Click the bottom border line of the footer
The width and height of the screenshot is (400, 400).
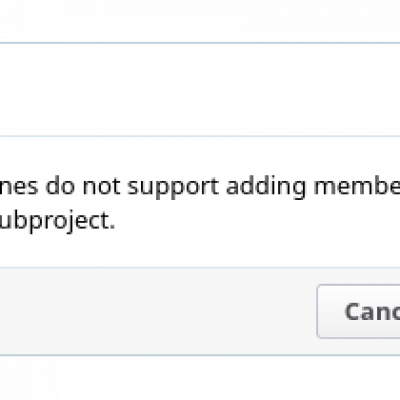200,355
